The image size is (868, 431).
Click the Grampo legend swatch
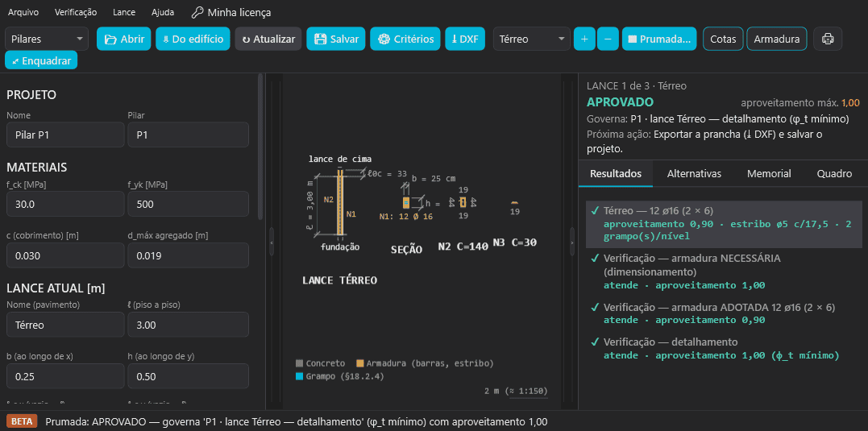300,377
